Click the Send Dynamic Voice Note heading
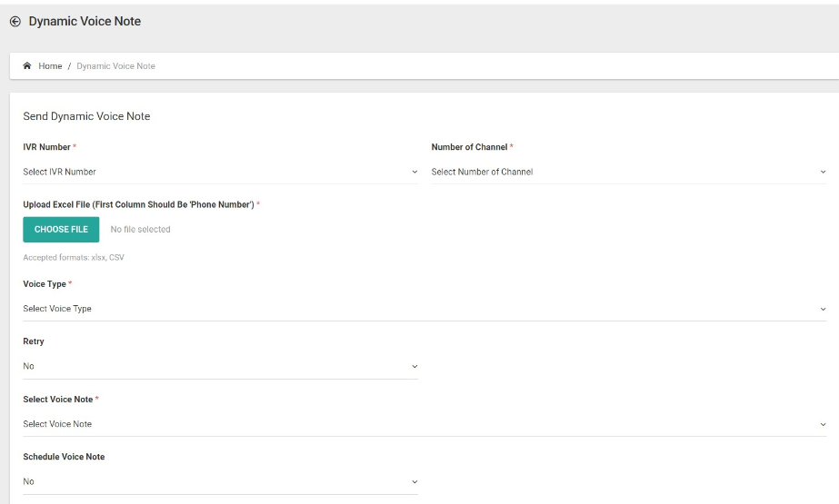The image size is (839, 504). pos(86,116)
